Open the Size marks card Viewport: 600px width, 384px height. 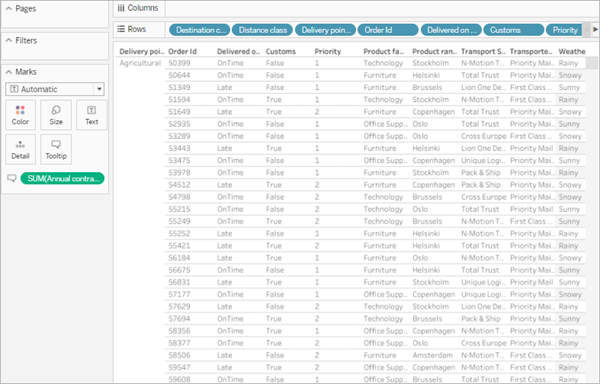tap(56, 115)
